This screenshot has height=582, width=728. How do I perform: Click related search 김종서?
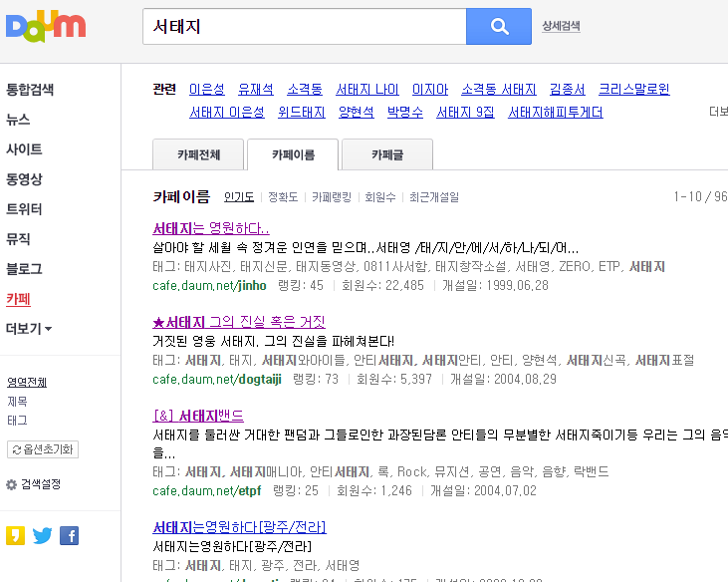pyautogui.click(x=568, y=89)
